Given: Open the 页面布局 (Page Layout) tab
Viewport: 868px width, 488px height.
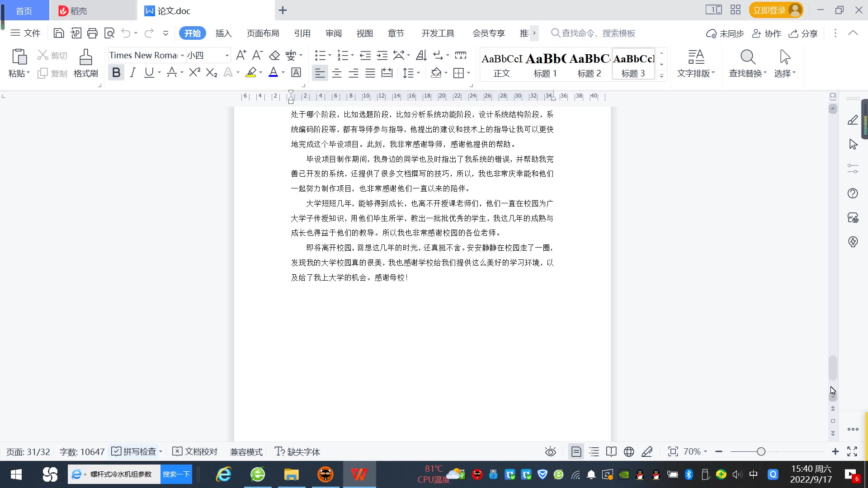Looking at the screenshot, I should click(x=263, y=33).
